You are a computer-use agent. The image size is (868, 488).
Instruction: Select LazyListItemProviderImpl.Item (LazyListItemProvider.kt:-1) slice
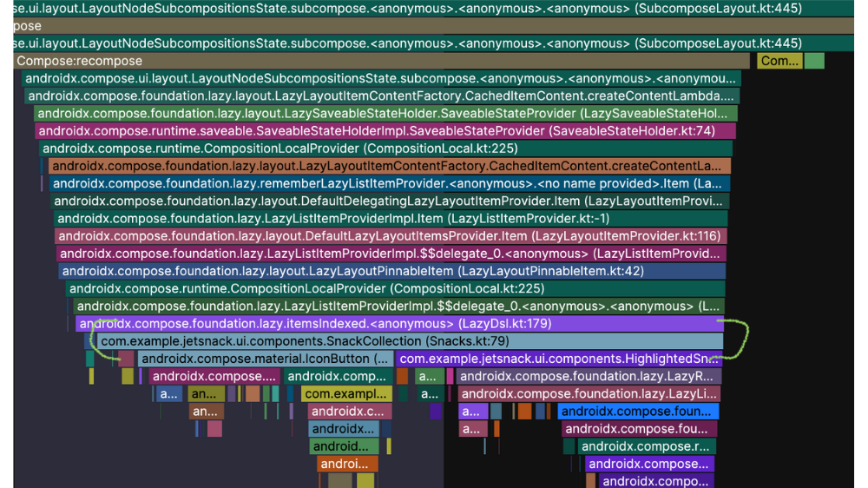click(x=391, y=219)
